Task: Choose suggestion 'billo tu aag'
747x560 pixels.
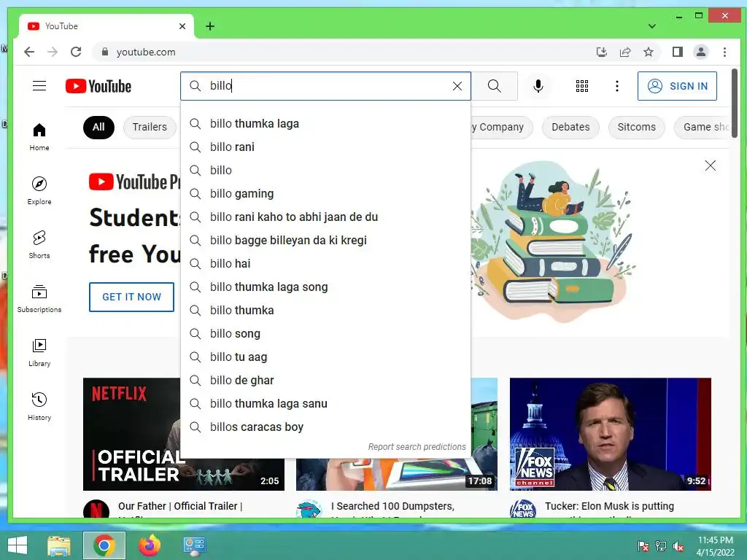Action: coord(325,357)
